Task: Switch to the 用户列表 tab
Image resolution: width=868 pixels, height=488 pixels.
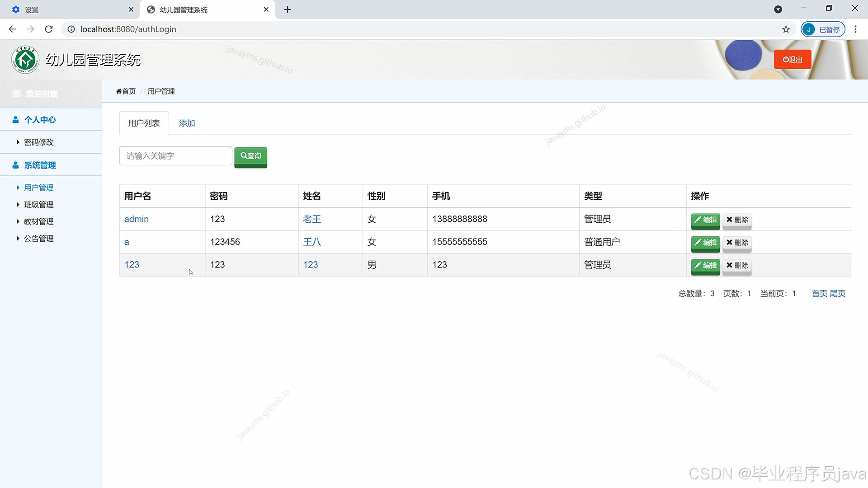Action: (x=144, y=123)
